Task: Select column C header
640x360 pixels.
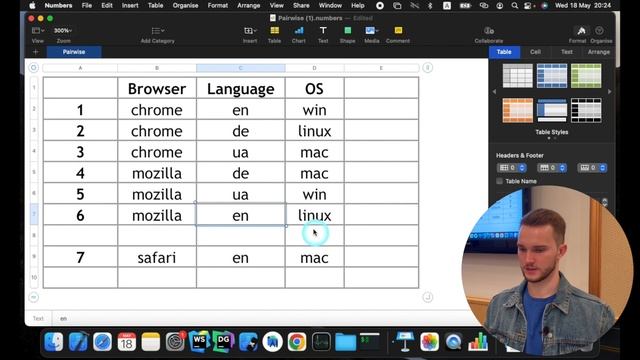Action: tap(240, 68)
